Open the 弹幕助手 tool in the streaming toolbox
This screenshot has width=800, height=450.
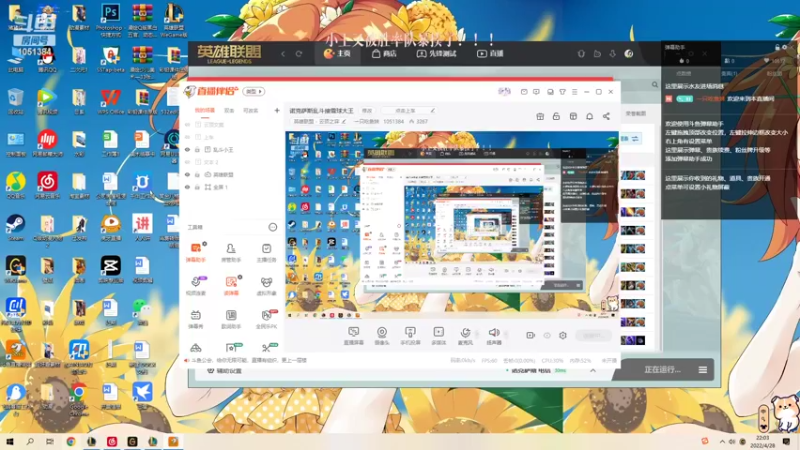(195, 252)
